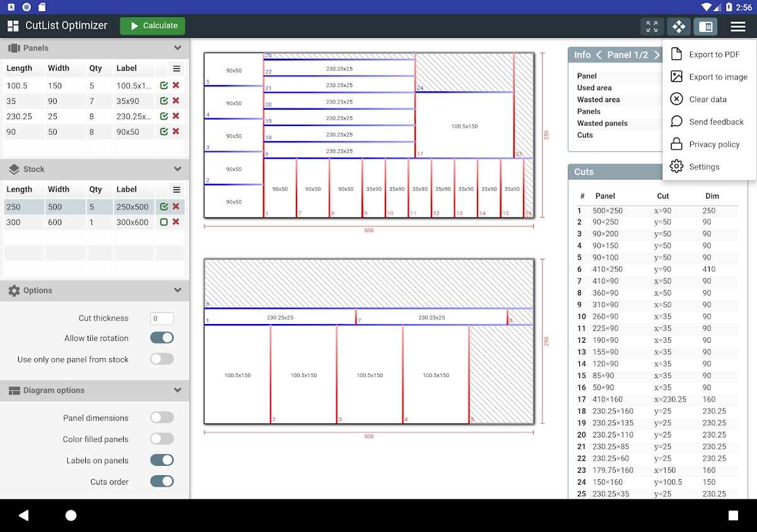
Task: Click the pan/move arrows icon in toolbar
Action: 679,26
